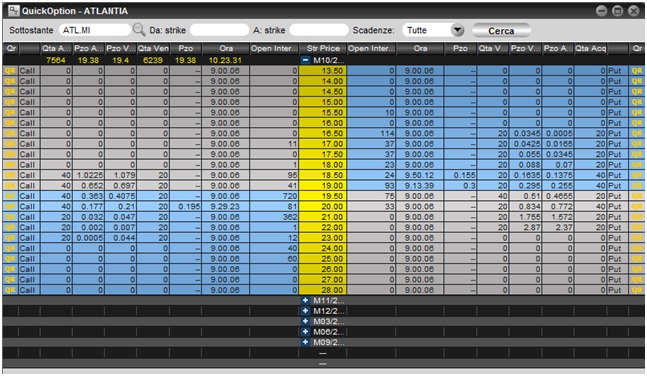647x376 pixels.
Task: Click the 0.0345 put price at strike 16.50
Action: [x=526, y=133]
